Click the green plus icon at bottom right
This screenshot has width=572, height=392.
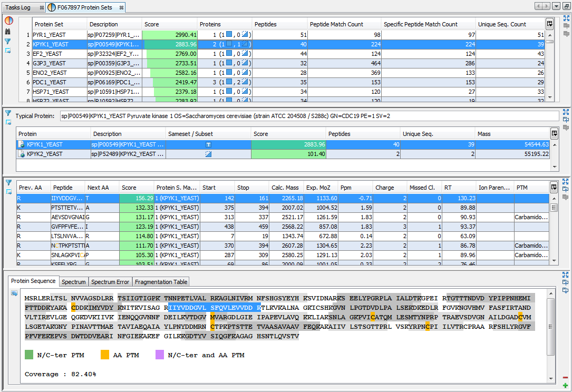(566, 386)
